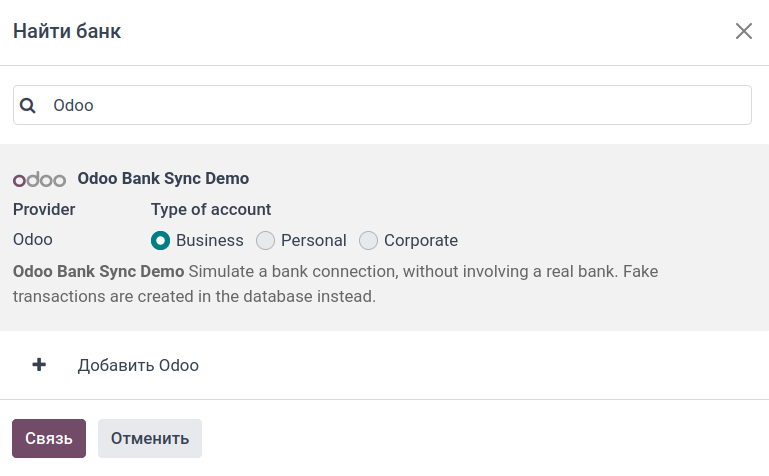Click the Найти банк dialog title

click(x=67, y=31)
